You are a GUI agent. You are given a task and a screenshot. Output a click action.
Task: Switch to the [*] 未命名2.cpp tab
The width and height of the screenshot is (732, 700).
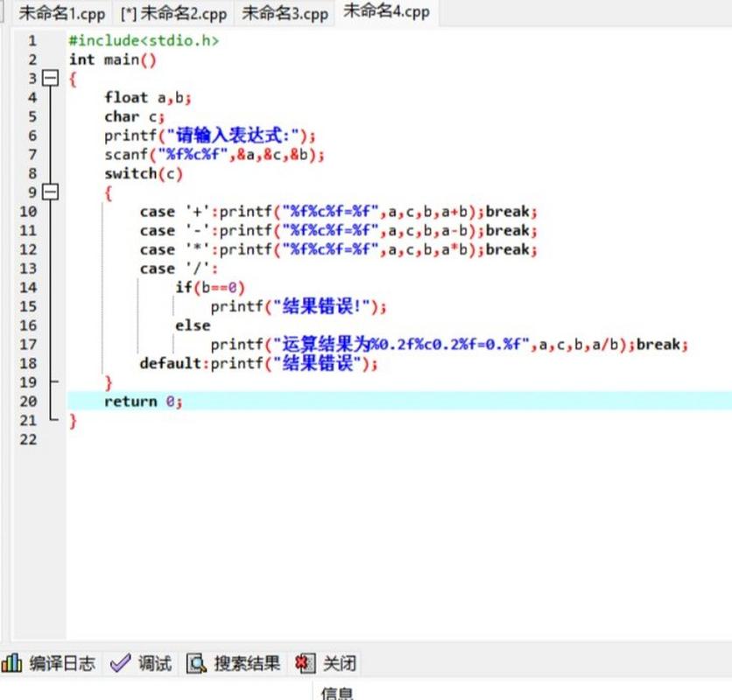[173, 13]
